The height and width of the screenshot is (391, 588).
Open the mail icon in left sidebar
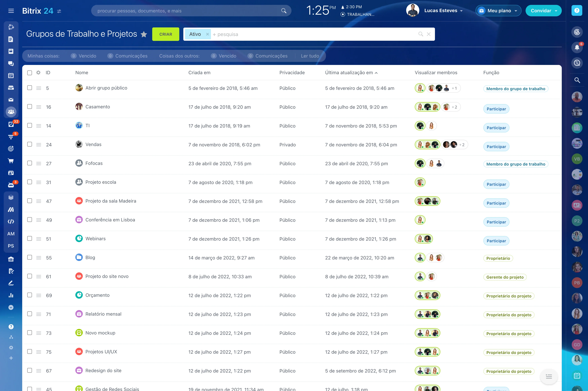[11, 100]
